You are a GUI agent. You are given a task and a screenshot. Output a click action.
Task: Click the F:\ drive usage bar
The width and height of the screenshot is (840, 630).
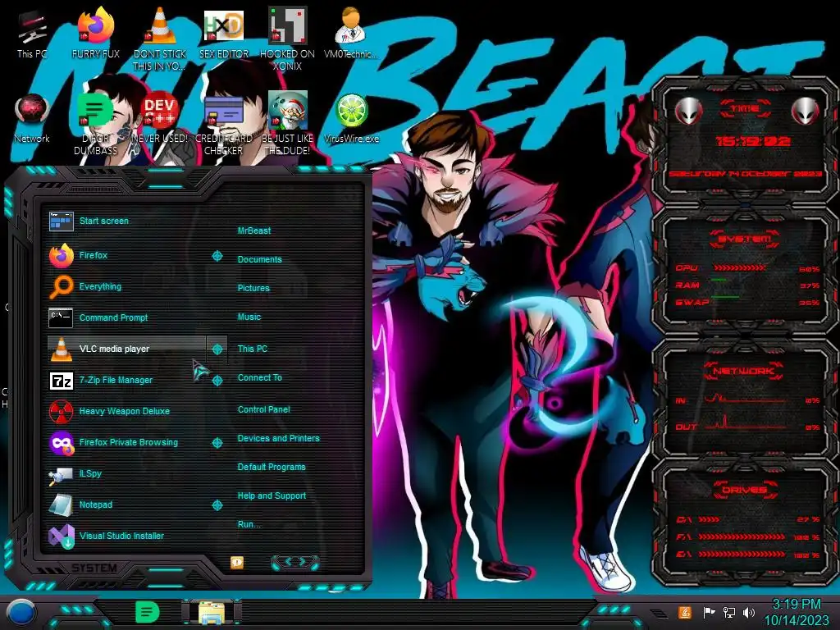[742, 536]
